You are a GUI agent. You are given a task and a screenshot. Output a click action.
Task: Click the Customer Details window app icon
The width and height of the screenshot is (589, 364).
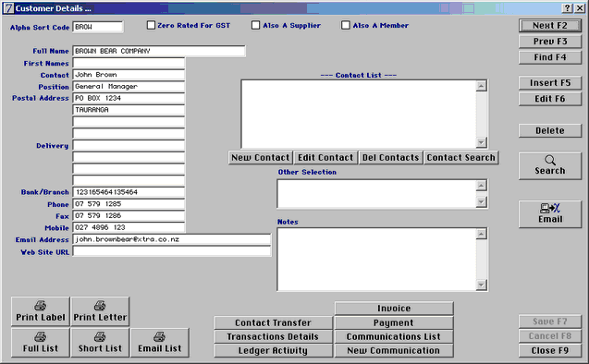click(8, 8)
